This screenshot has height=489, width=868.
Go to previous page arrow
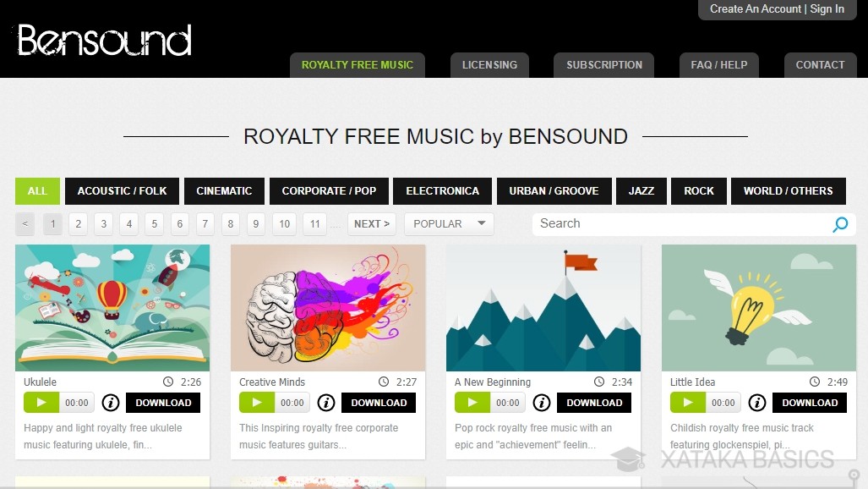pos(25,224)
